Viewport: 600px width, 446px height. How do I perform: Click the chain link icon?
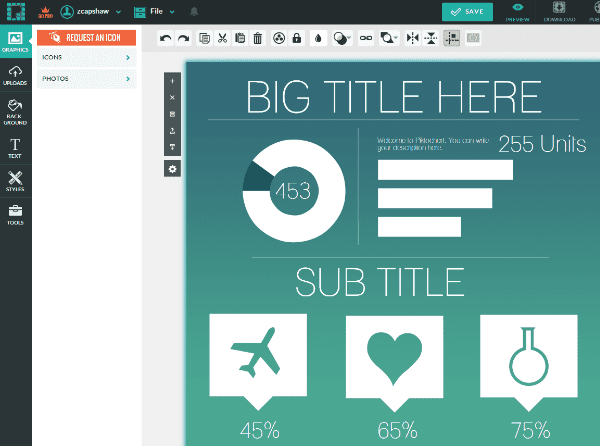click(x=366, y=38)
